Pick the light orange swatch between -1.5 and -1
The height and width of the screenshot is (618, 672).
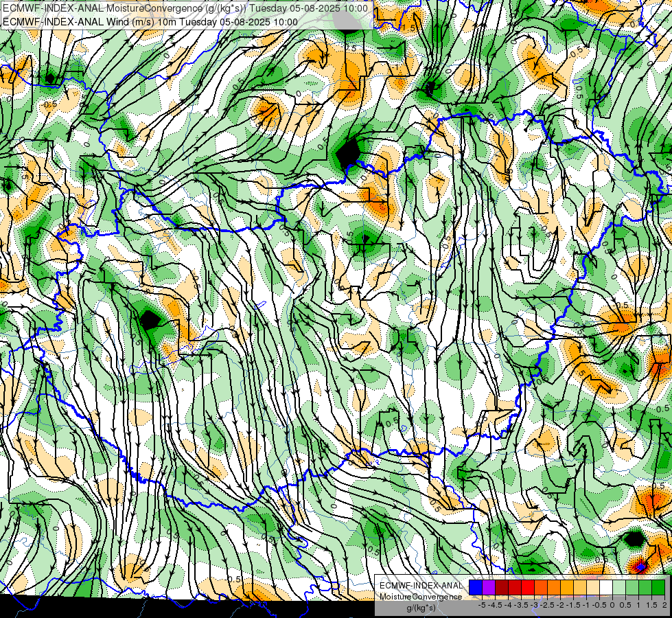pyautogui.click(x=580, y=588)
